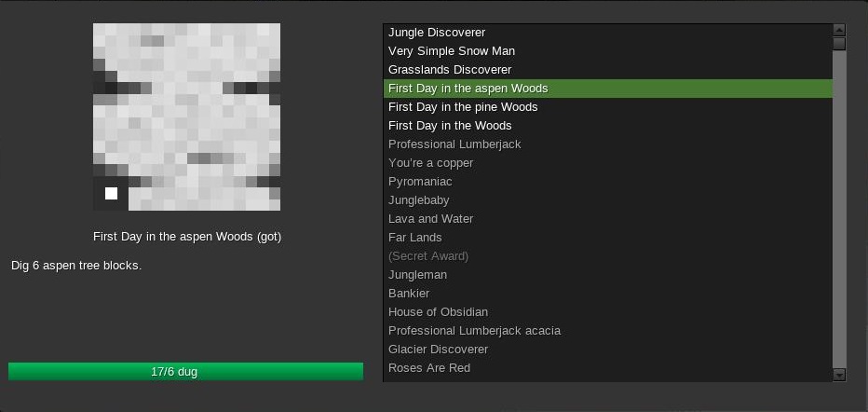868x412 pixels.
Task: Open the Junglebaby award entry
Action: (418, 200)
